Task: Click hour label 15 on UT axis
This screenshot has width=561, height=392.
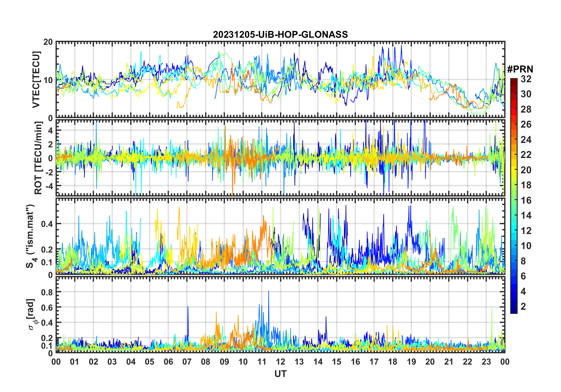Action: pos(337,362)
